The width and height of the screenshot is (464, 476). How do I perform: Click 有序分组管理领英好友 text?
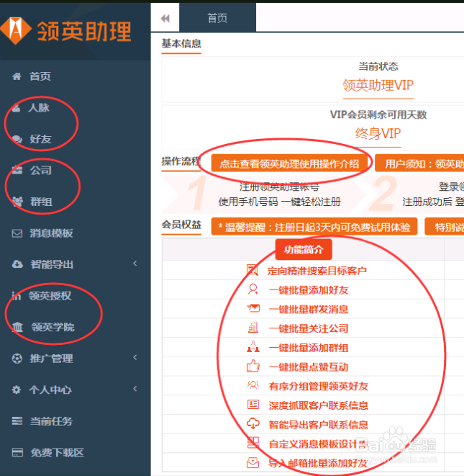coord(319,386)
